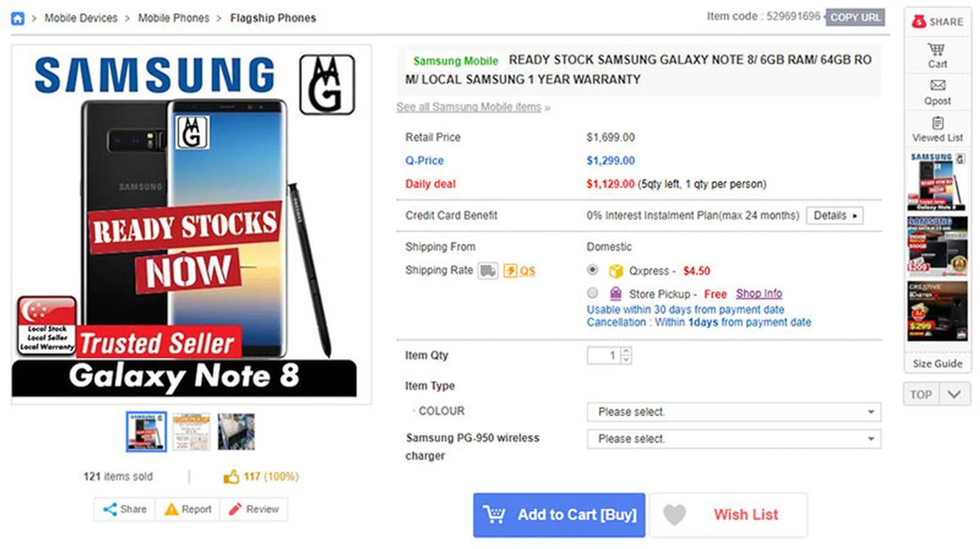Go to home via breadcrumb house icon
The width and height of the screenshot is (980, 549).
pyautogui.click(x=17, y=19)
